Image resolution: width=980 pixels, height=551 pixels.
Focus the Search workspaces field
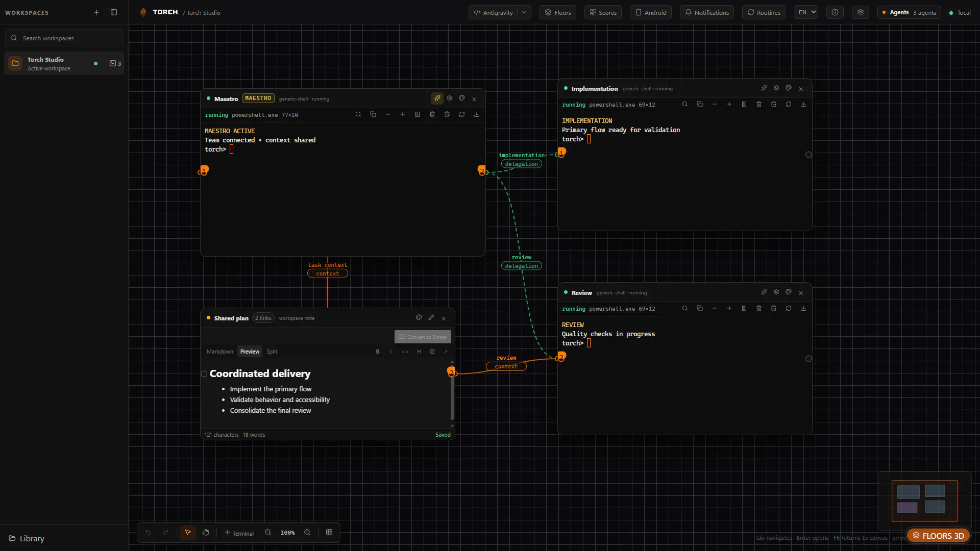tap(64, 38)
